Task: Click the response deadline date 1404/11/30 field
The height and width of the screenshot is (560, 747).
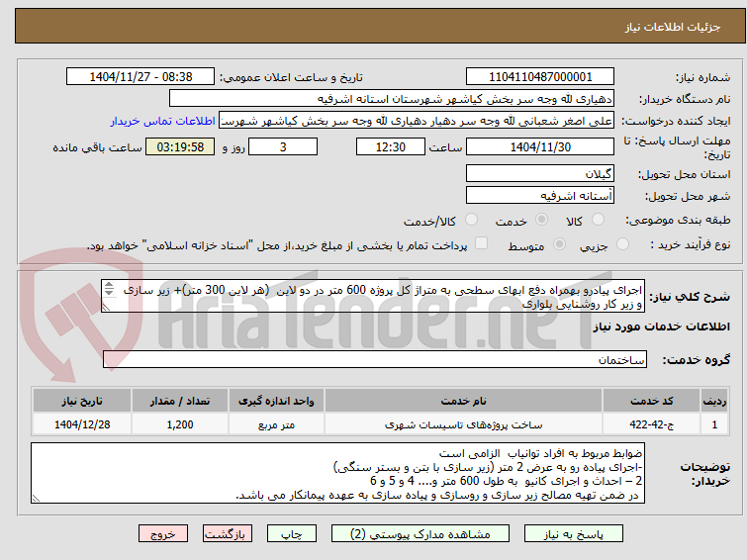Action: [540, 146]
